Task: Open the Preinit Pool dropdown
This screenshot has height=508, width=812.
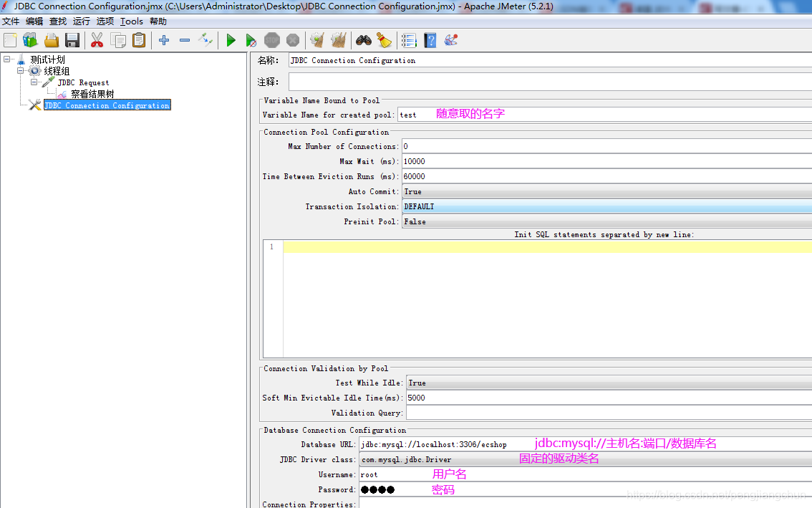Action: [x=607, y=222]
